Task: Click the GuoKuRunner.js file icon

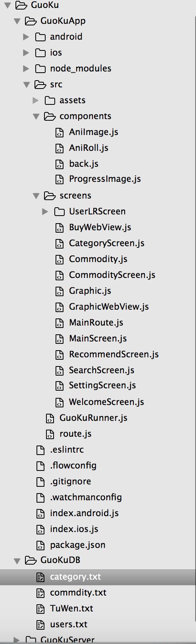Action: point(50,418)
